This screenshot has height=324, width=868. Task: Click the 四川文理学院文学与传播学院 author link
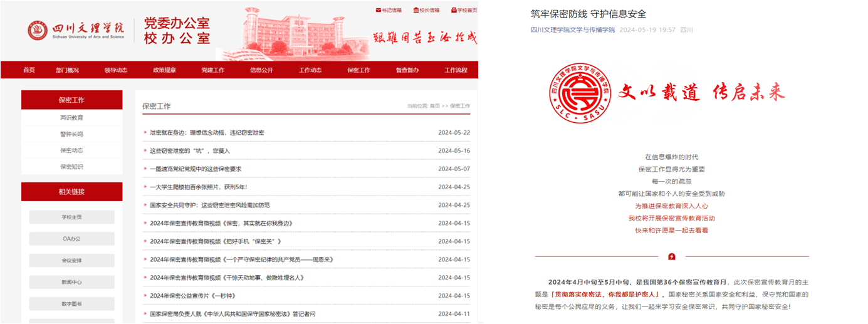[x=572, y=29]
